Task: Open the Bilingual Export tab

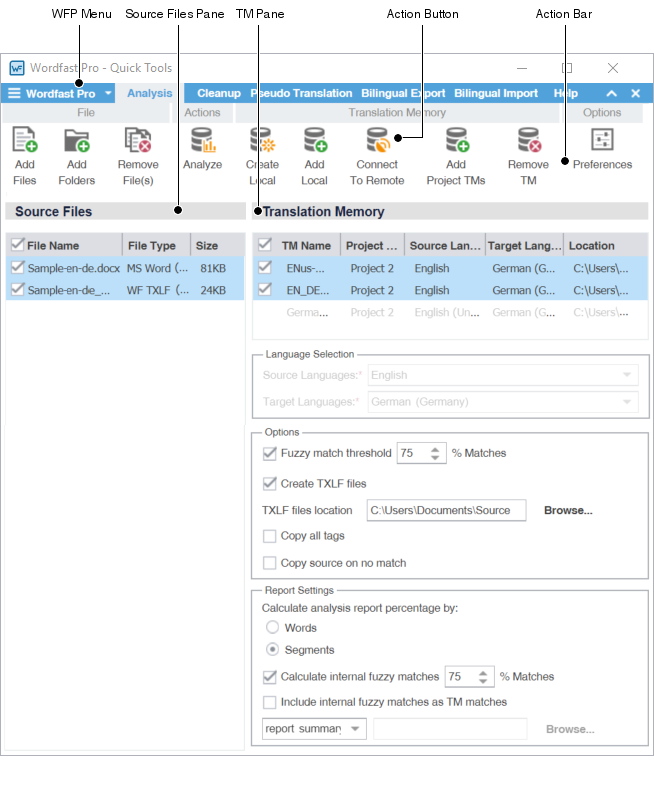Action: pyautogui.click(x=403, y=93)
